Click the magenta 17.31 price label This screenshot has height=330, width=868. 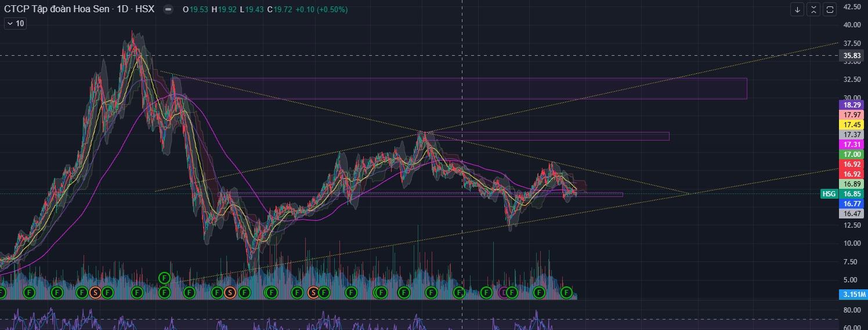(x=852, y=144)
